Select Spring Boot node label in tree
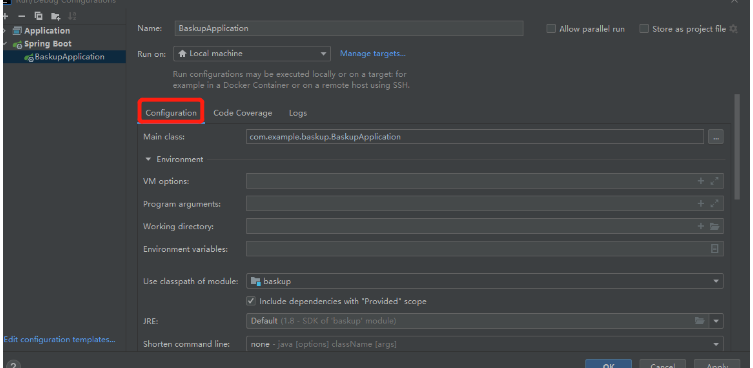The image size is (753, 368). coord(48,44)
